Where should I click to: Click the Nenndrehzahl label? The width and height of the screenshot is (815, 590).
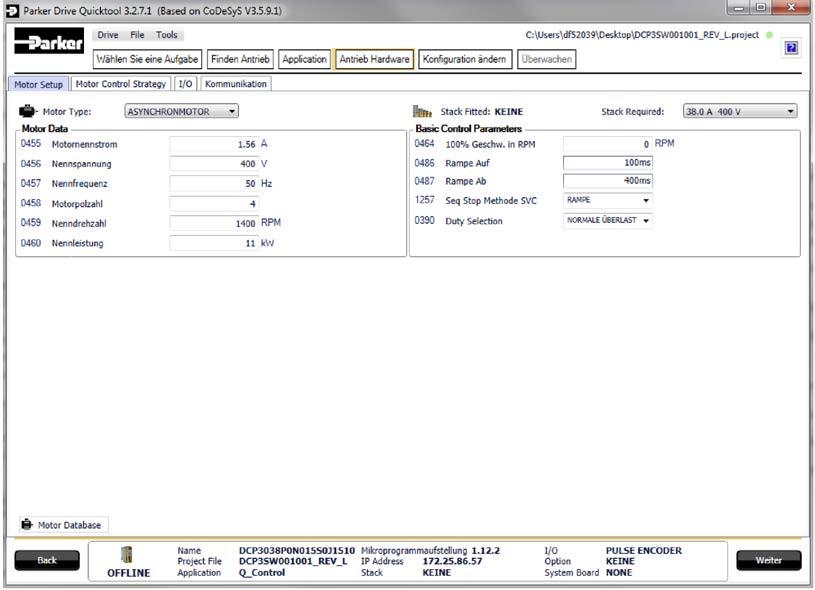79,224
